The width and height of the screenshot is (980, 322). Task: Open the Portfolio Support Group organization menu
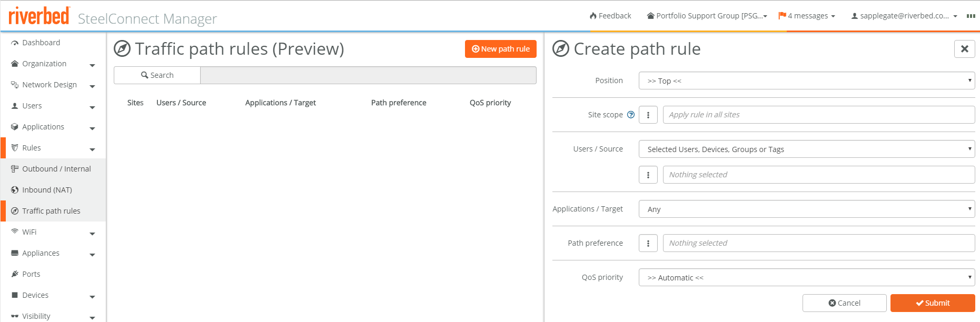click(x=707, y=16)
